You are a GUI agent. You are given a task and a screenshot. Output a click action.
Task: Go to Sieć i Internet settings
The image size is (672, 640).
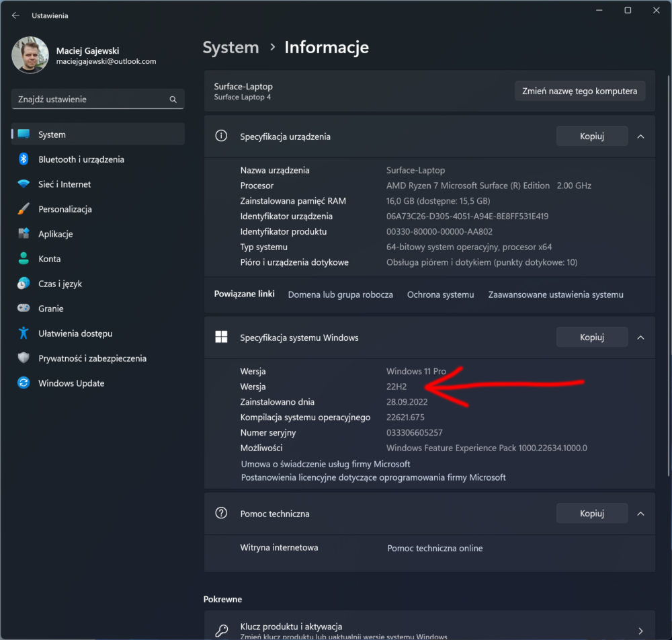[65, 184]
